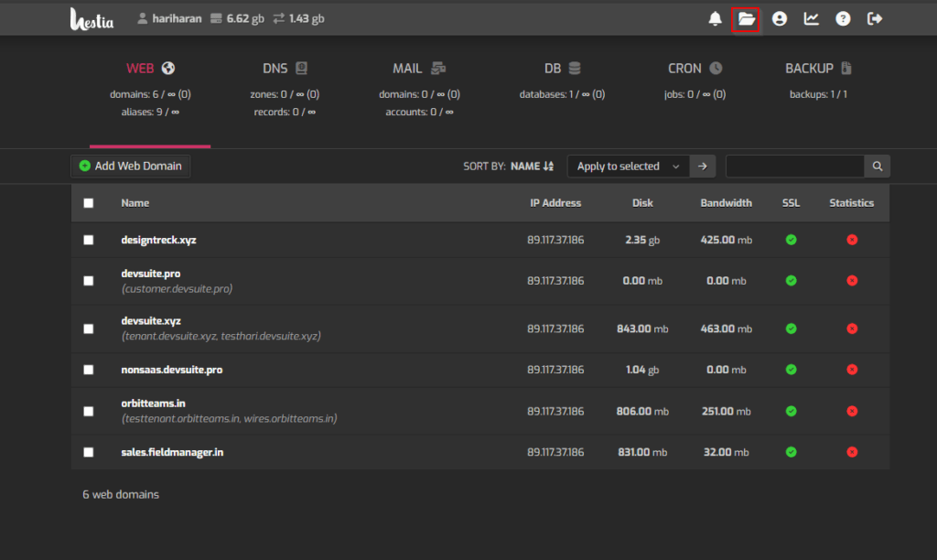Click the '806.00 mb' disk value

point(642,411)
